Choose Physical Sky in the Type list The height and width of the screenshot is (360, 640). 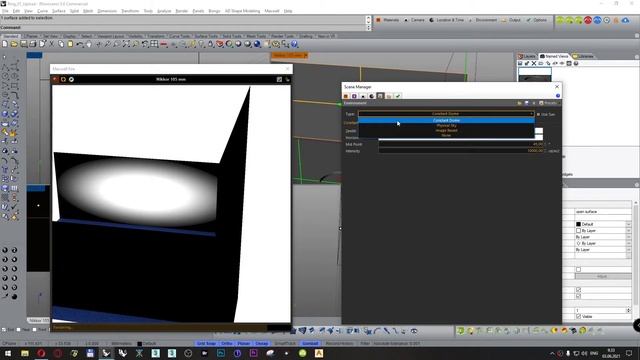point(446,126)
